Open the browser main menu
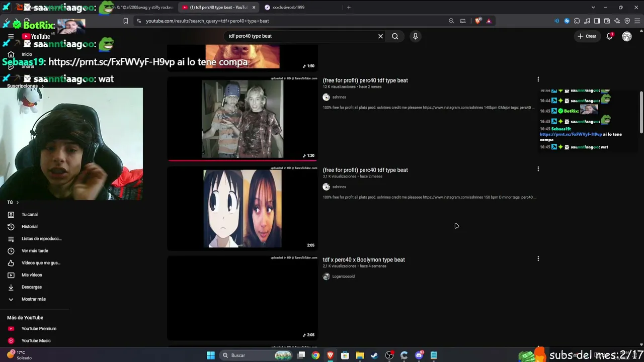 point(637,21)
